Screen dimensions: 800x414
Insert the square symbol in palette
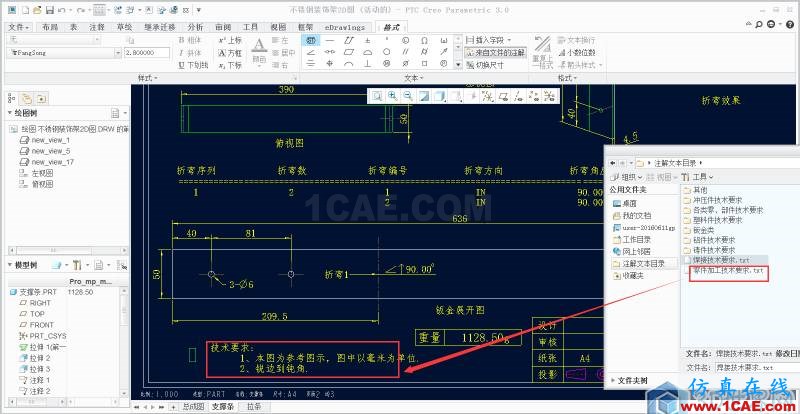[x=424, y=63]
